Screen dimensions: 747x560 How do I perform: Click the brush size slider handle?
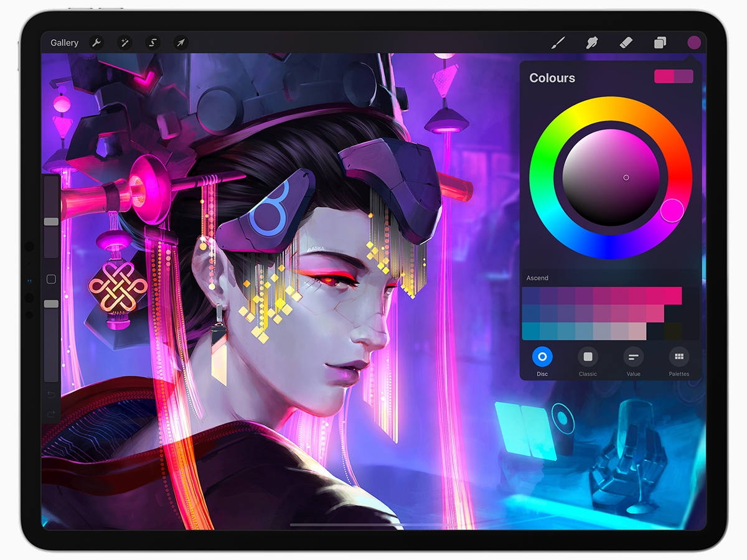(51, 222)
